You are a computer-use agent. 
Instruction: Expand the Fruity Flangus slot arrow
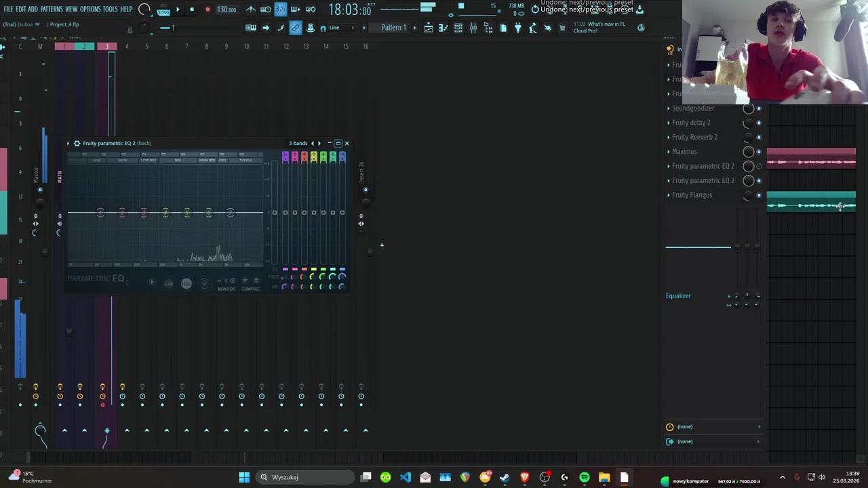coord(669,195)
